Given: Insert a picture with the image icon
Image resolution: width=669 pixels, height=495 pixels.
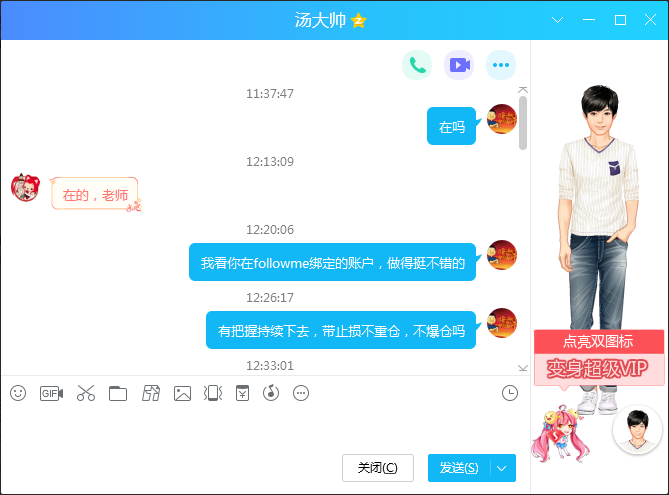Looking at the screenshot, I should [182, 393].
